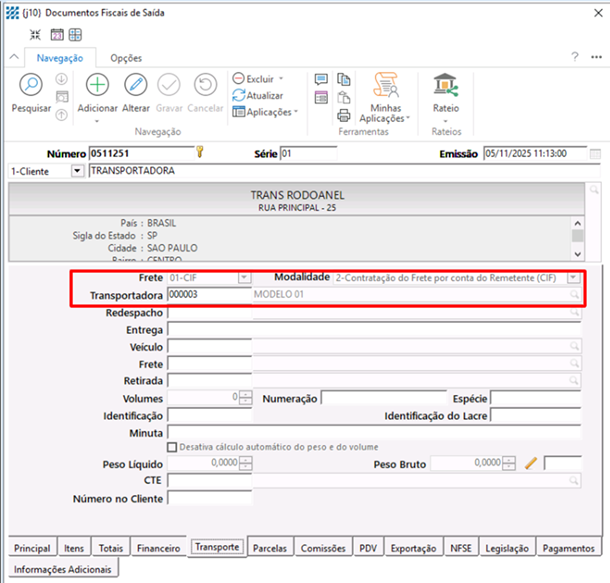
Task: Switch to the Financeiro tab
Action: pyautogui.click(x=159, y=548)
